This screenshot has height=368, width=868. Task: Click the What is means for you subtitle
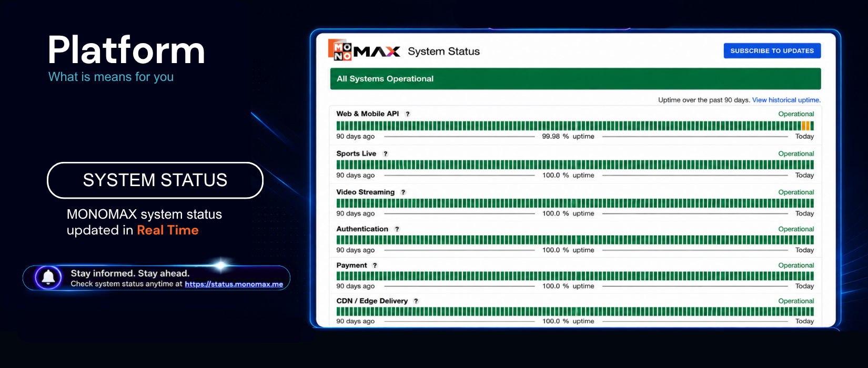pyautogui.click(x=111, y=77)
